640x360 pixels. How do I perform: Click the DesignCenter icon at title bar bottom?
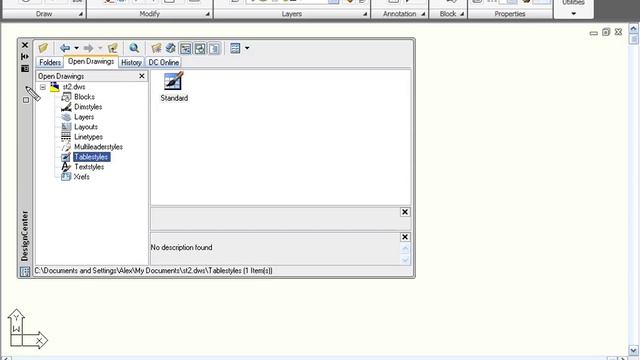pyautogui.click(x=25, y=271)
